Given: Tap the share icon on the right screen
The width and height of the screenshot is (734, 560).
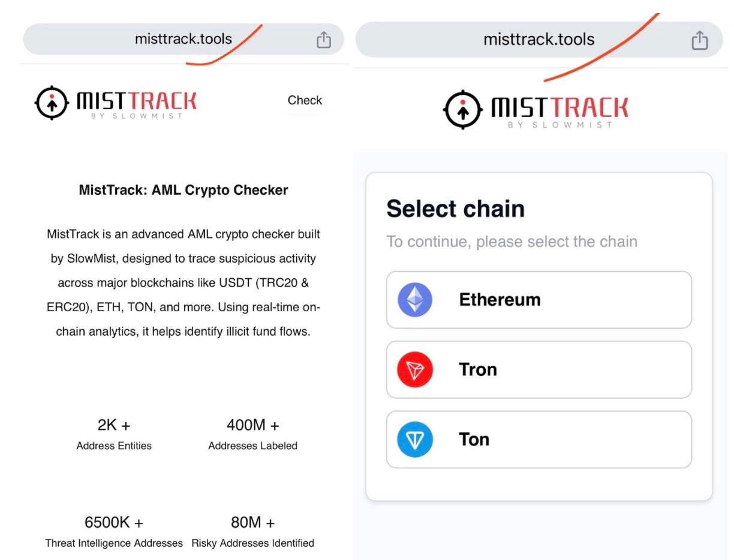Looking at the screenshot, I should click(699, 38).
